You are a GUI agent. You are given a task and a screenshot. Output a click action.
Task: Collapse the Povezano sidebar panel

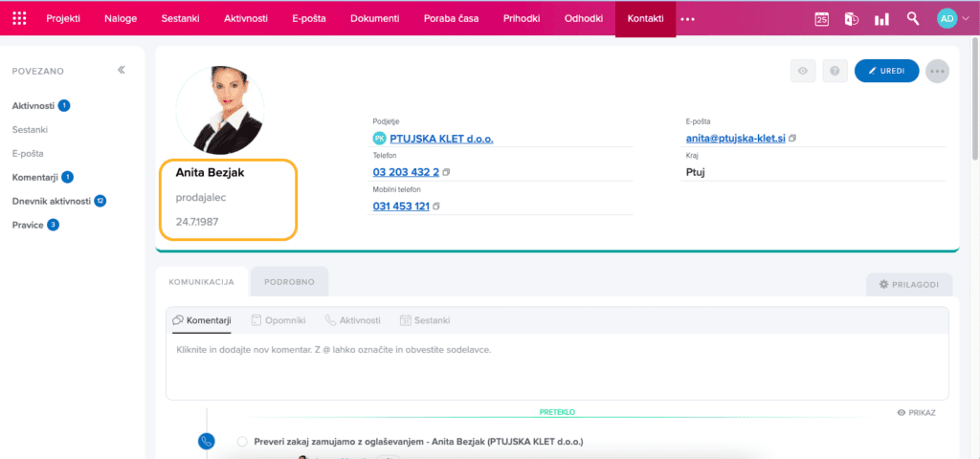point(122,70)
